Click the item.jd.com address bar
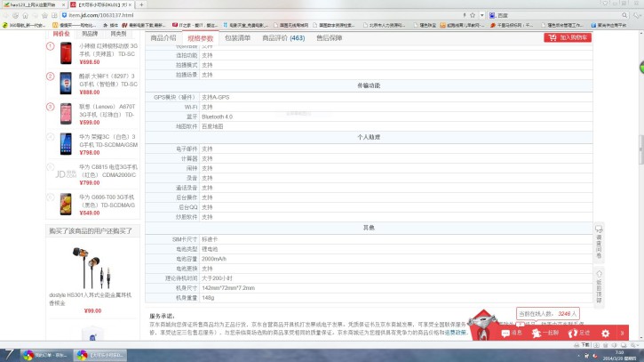 pyautogui.click(x=263, y=15)
